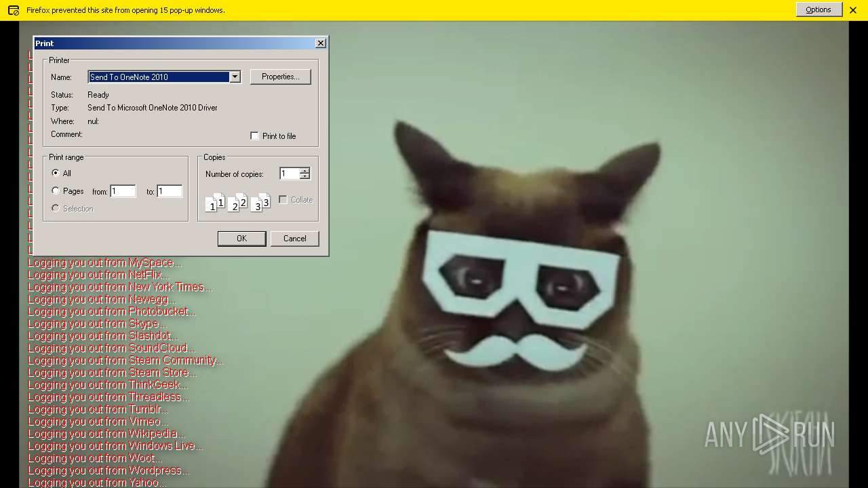Select the All print range option
Image resolution: width=868 pixels, height=488 pixels.
click(56, 173)
